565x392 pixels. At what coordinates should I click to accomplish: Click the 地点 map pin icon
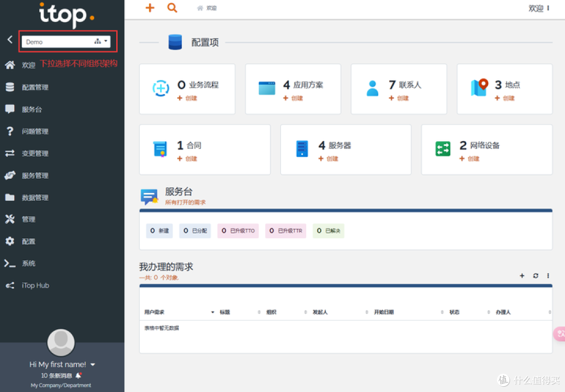479,87
